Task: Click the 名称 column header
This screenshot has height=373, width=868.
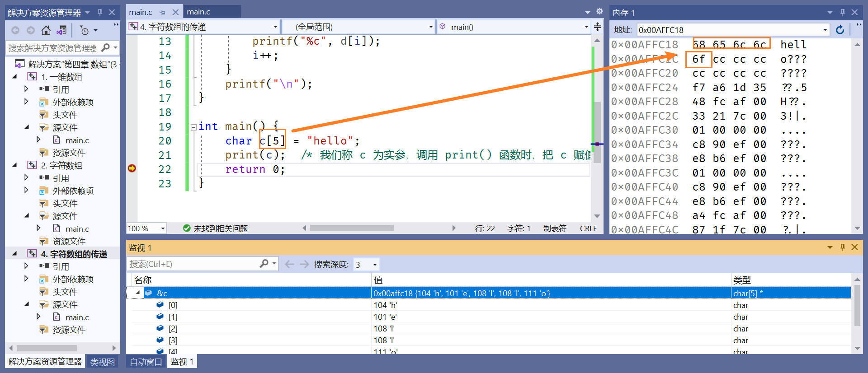Action: [x=143, y=280]
